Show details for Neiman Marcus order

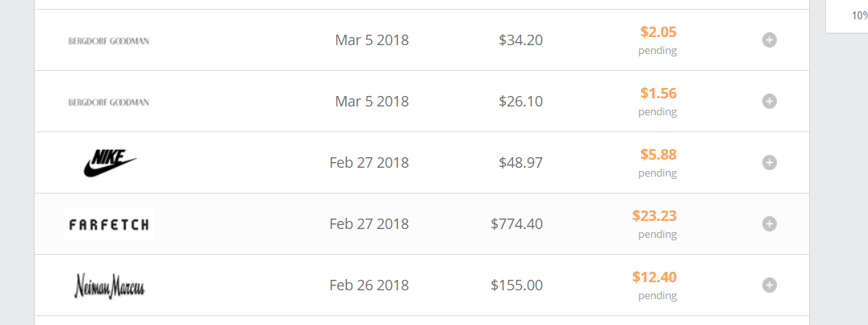pos(770,285)
